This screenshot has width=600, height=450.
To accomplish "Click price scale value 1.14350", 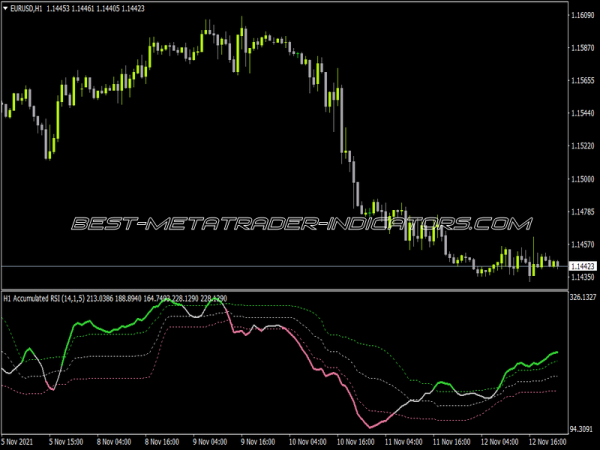I will point(583,277).
